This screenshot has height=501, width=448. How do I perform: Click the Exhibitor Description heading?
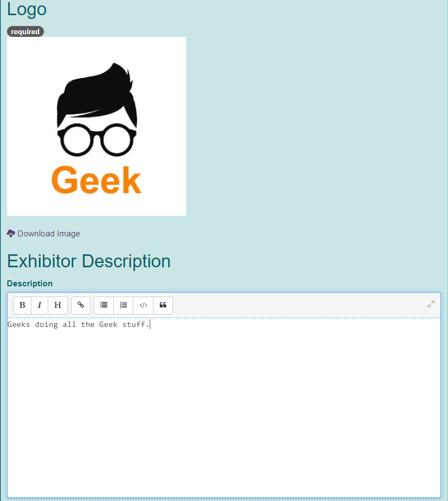[x=89, y=261]
